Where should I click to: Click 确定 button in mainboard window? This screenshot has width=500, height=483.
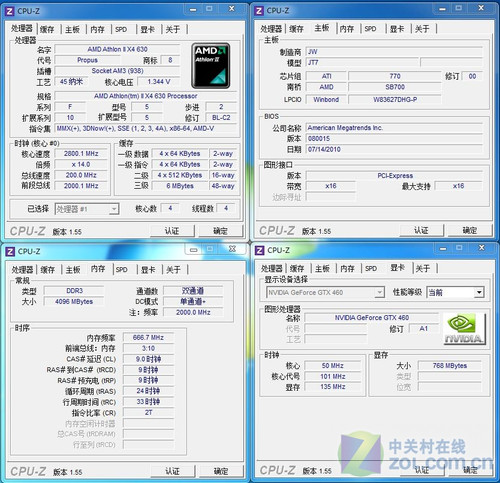click(x=470, y=230)
